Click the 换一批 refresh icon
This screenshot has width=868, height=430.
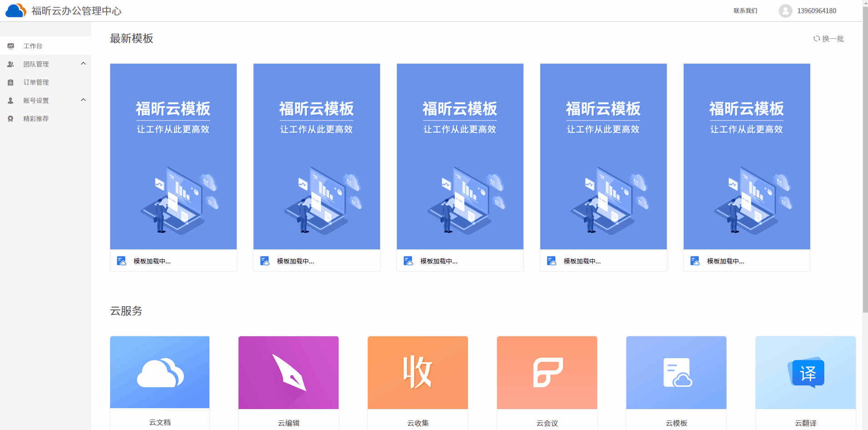pos(816,39)
